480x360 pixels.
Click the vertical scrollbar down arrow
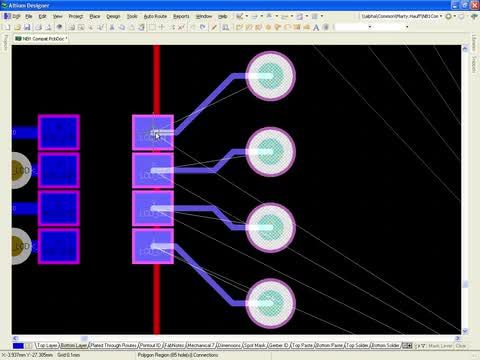(465, 331)
